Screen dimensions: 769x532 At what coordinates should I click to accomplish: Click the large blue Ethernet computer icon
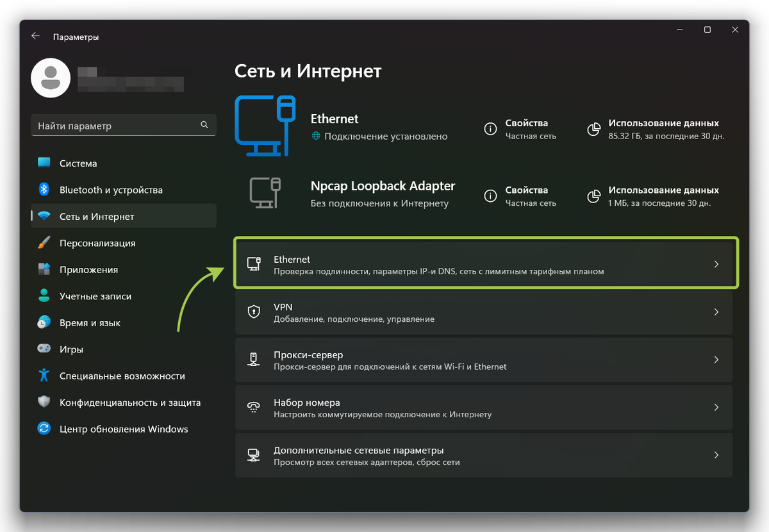click(265, 126)
